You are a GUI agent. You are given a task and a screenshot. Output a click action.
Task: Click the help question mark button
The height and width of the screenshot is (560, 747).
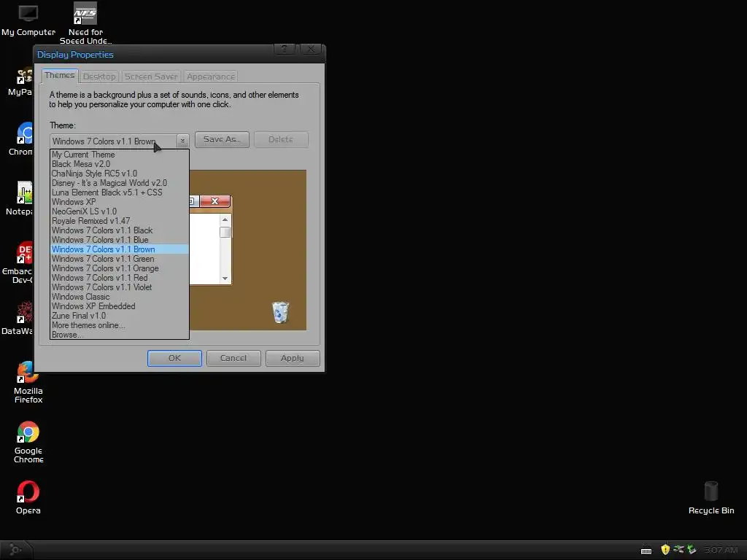click(x=285, y=49)
